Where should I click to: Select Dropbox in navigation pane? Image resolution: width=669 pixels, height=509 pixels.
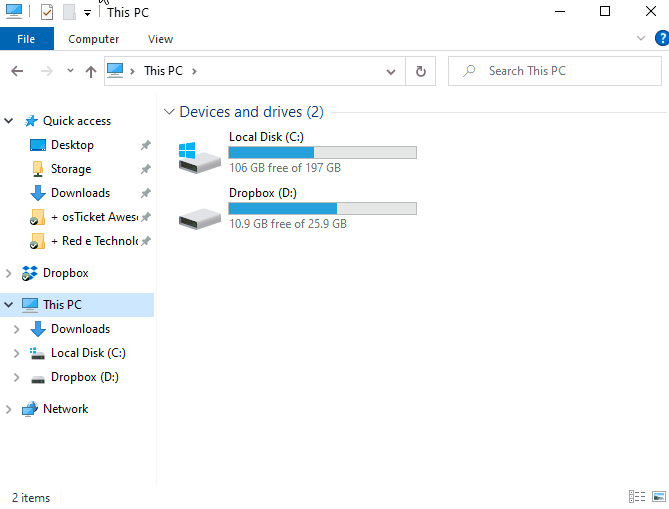pos(66,273)
